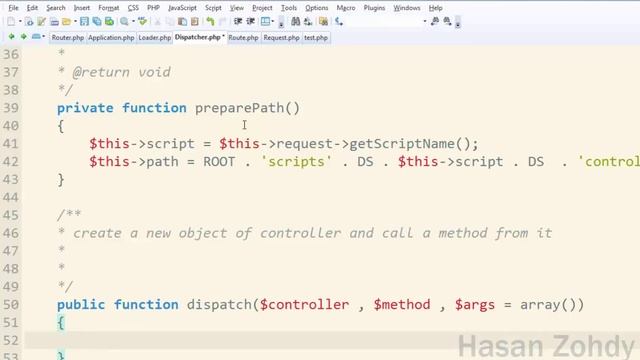
Task: Open the Search menu
Action: [x=56, y=8]
